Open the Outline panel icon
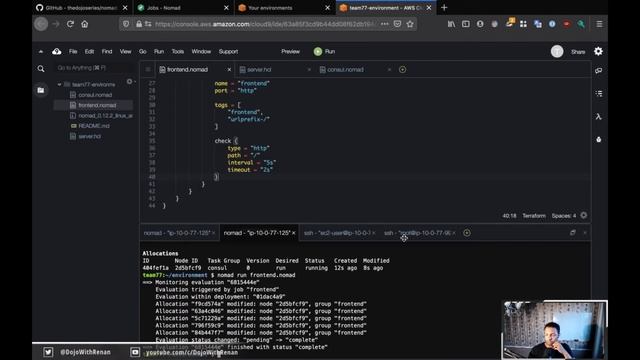This screenshot has height=360, width=640. click(x=598, y=93)
